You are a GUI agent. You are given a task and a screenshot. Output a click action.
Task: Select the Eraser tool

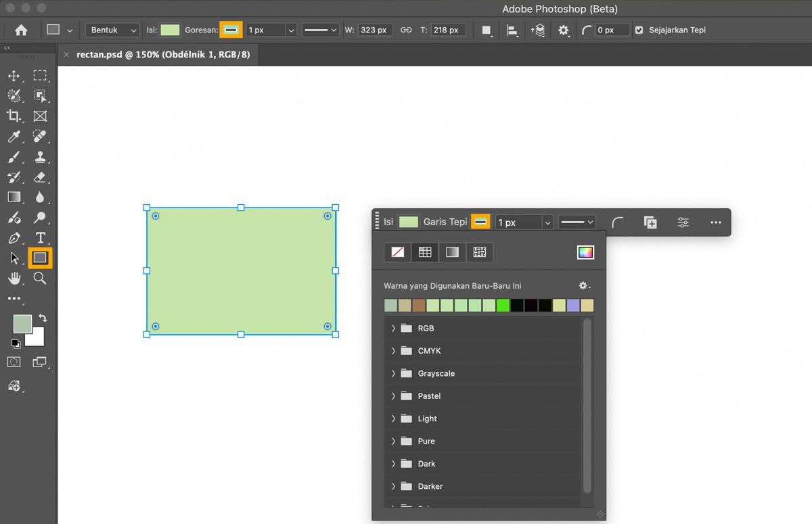click(40, 177)
